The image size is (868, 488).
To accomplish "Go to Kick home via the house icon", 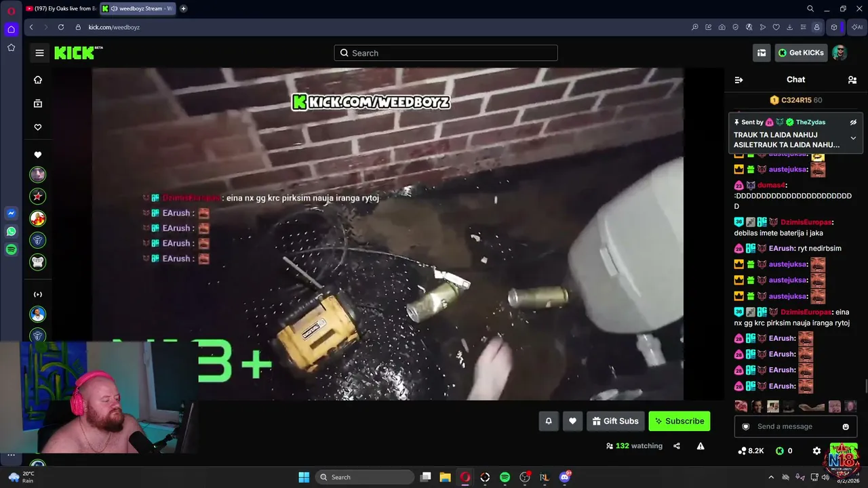I will point(38,80).
